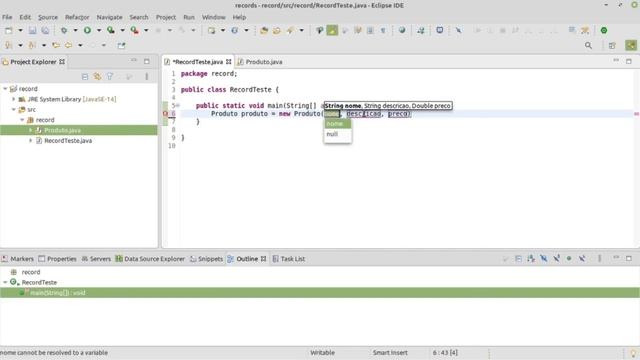Image resolution: width=640 pixels, height=360 pixels.
Task: Maximize the editor area button
Action: click(x=629, y=61)
